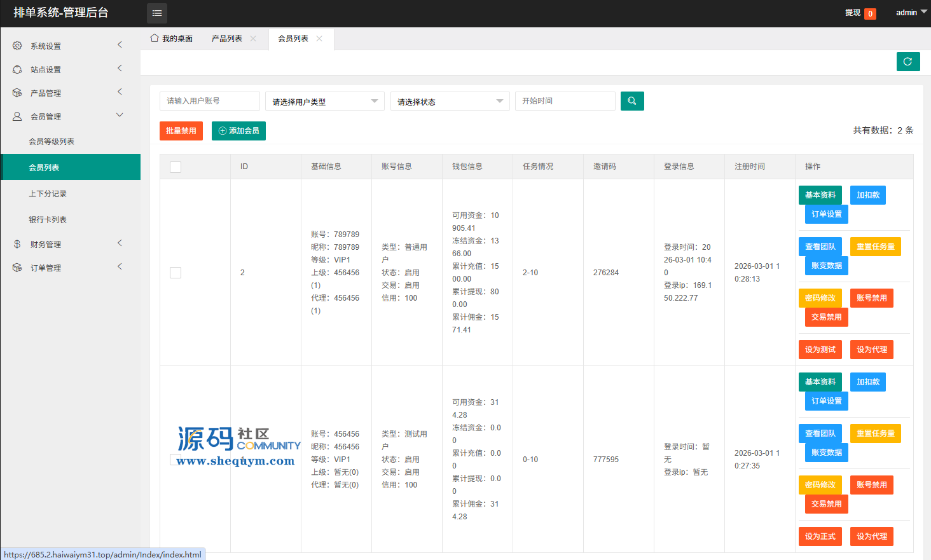Click the hamburger menu toggle icon
931x560 pixels.
tap(157, 13)
